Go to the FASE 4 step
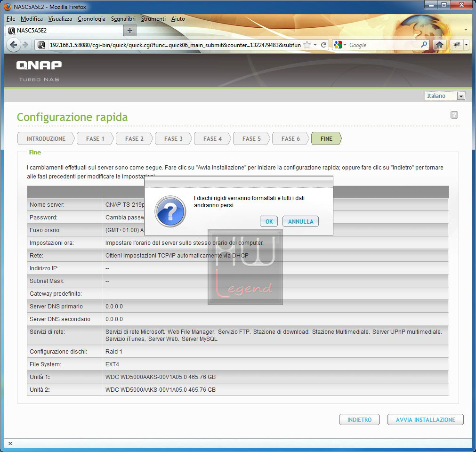The image size is (476, 452). [x=212, y=139]
